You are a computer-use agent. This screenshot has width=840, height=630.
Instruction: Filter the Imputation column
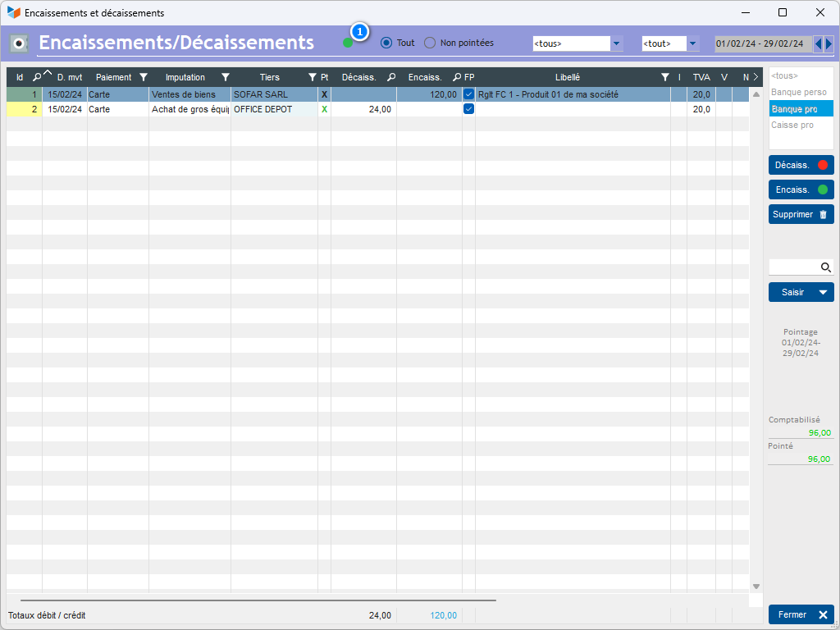(226, 77)
